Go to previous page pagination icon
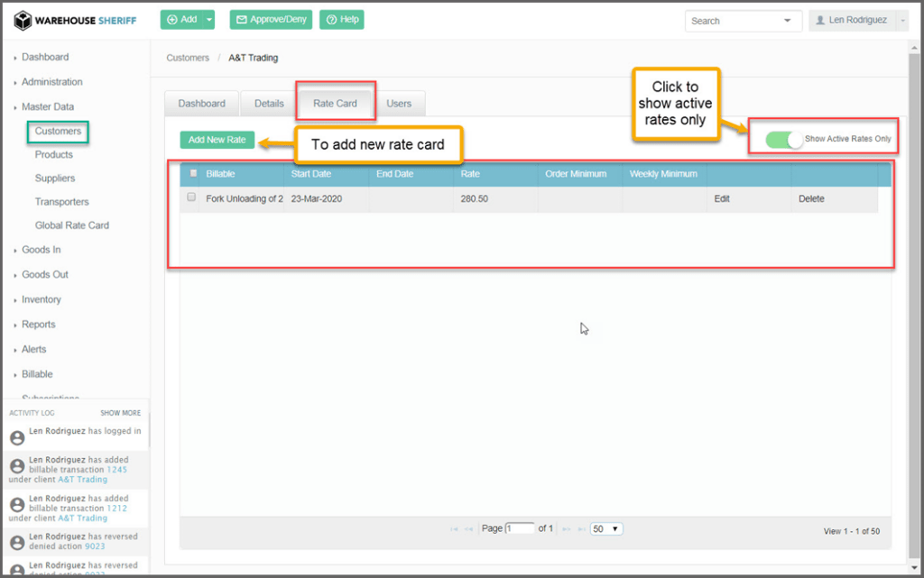This screenshot has height=578, width=924. (469, 528)
